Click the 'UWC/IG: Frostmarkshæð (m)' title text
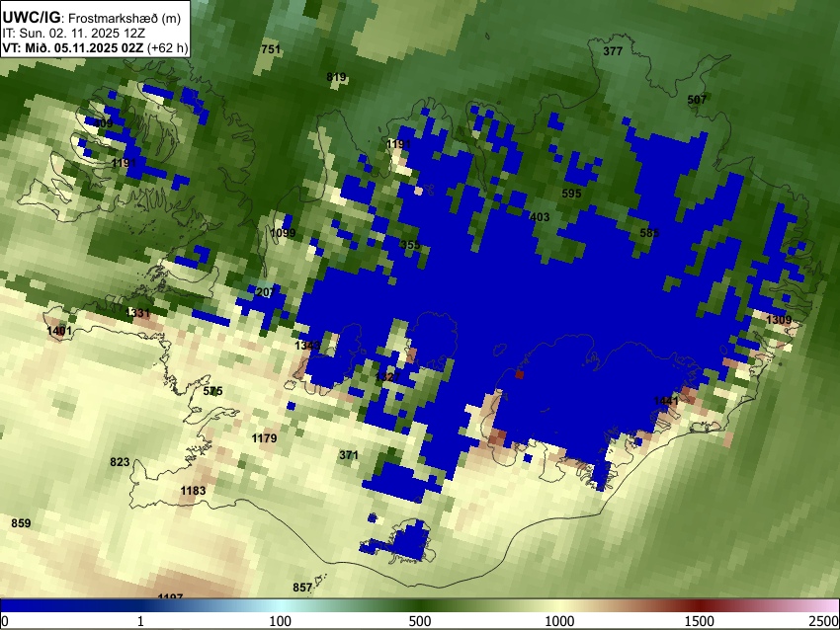 92,18
